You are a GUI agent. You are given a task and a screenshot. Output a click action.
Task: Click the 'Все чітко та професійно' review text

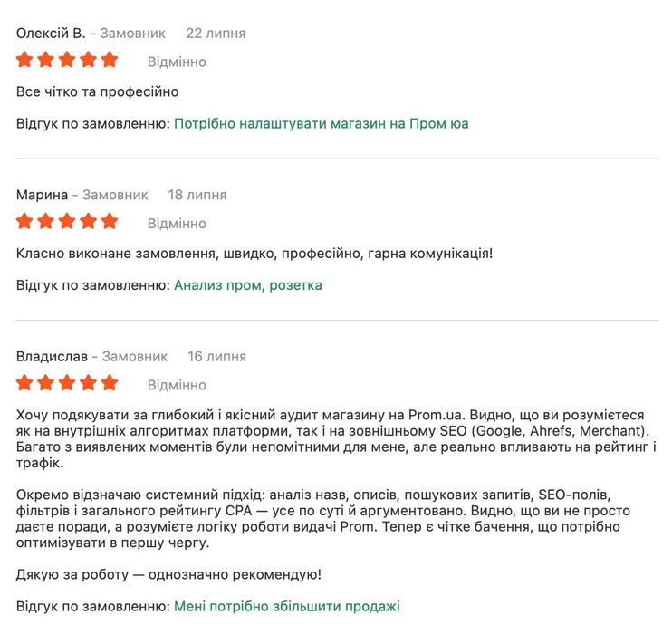tap(97, 91)
